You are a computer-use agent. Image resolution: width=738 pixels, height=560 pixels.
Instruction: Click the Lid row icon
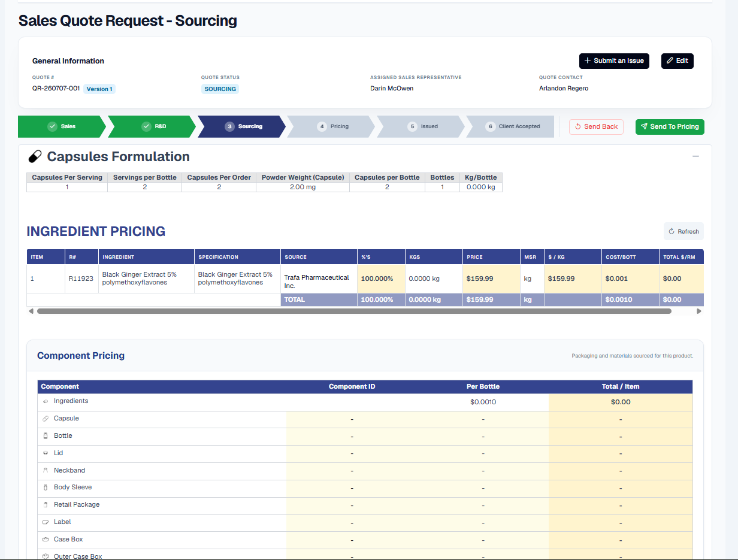(46, 453)
